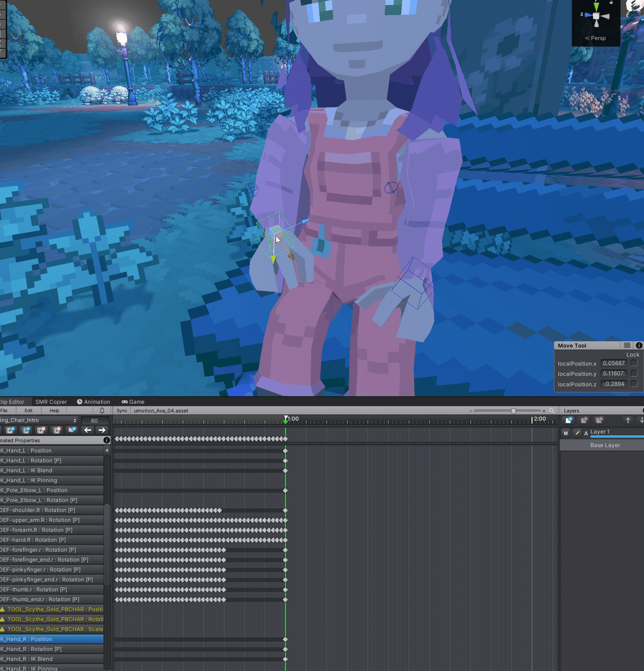Mute Layer 1 with the M button
644x671 pixels.
(x=566, y=433)
